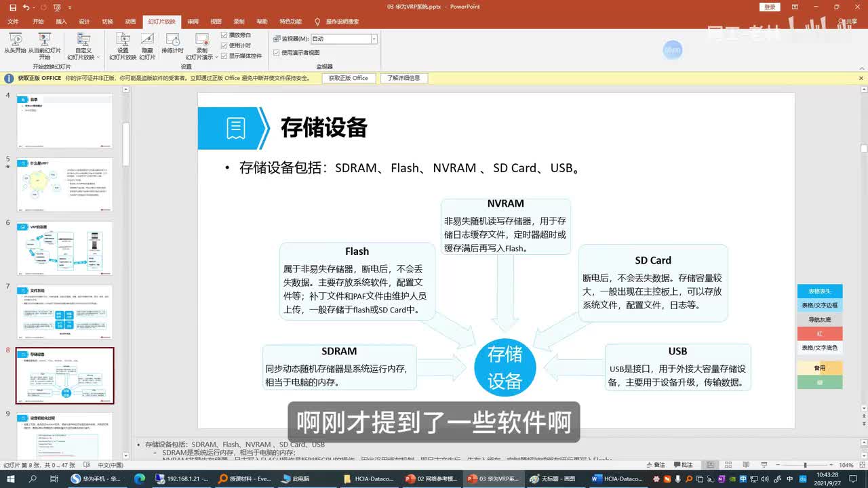Select slide 4 thumbnail

[x=64, y=121]
